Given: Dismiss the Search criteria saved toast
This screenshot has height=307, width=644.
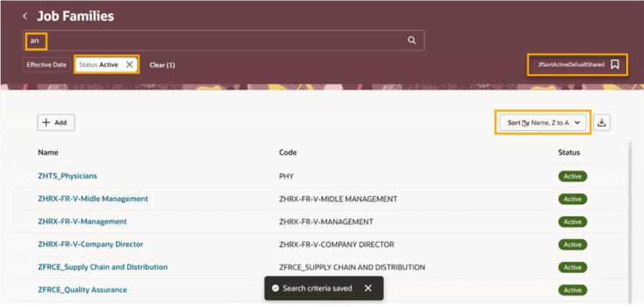Looking at the screenshot, I should click(x=368, y=288).
